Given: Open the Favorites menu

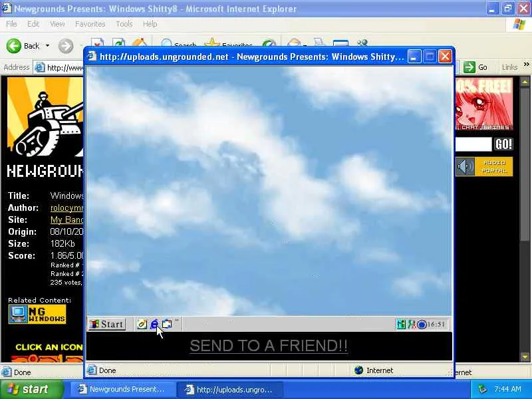Looking at the screenshot, I should (x=90, y=24).
